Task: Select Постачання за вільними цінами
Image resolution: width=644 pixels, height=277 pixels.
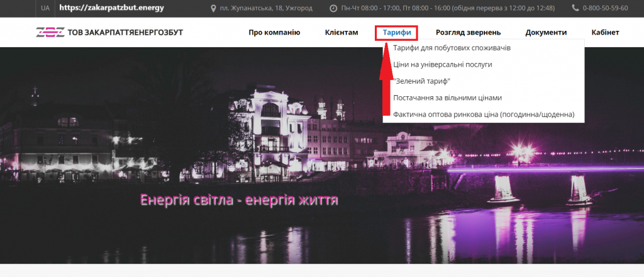Action: pyautogui.click(x=447, y=98)
